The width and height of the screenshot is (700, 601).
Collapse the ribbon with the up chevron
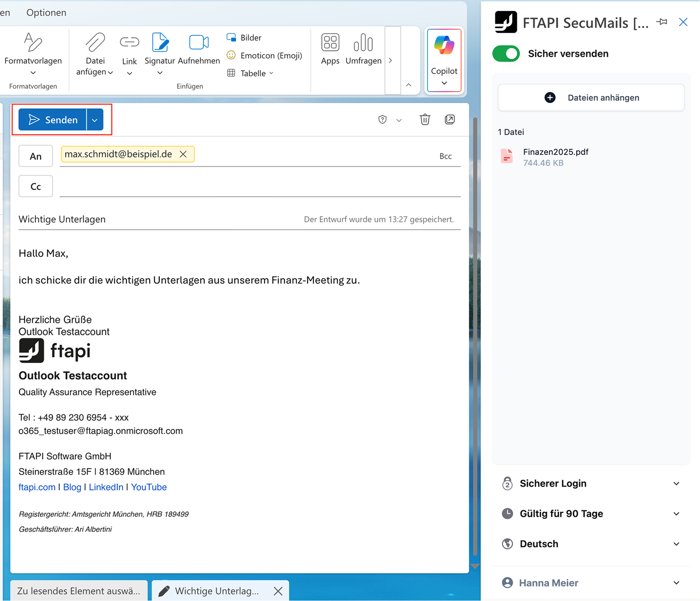point(409,85)
